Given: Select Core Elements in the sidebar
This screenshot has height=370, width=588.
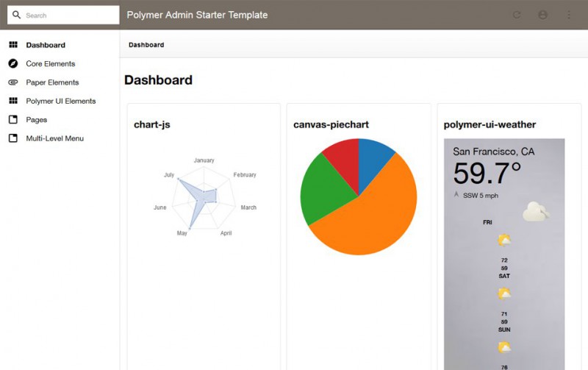Looking at the screenshot, I should tap(50, 63).
